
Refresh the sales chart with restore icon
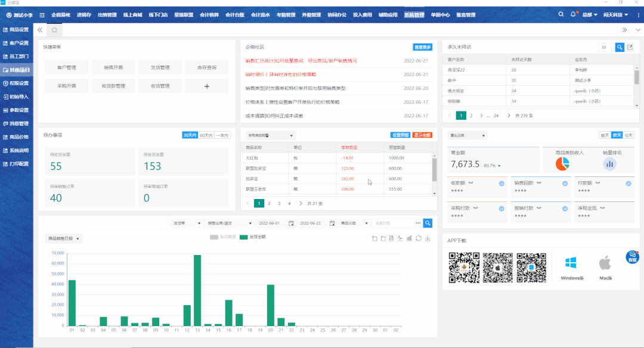(419, 238)
